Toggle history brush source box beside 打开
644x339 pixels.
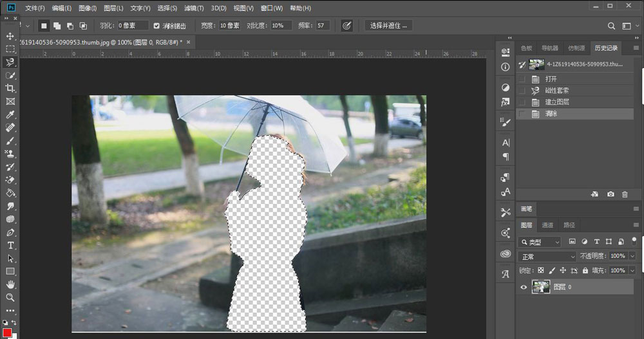[522, 79]
